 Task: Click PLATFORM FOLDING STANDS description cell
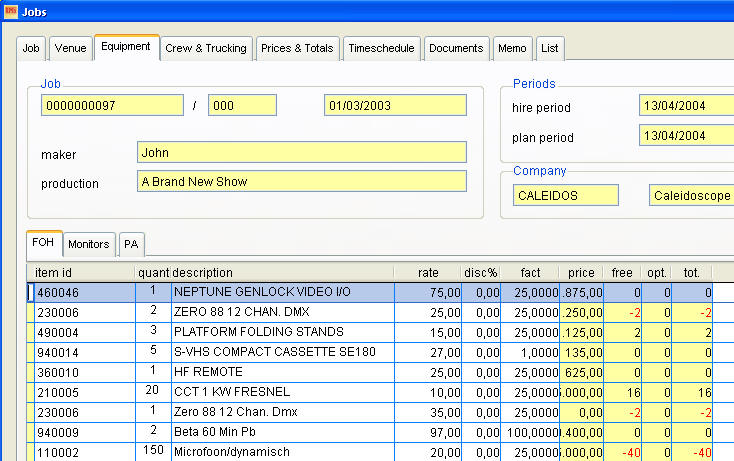pyautogui.click(x=283, y=332)
